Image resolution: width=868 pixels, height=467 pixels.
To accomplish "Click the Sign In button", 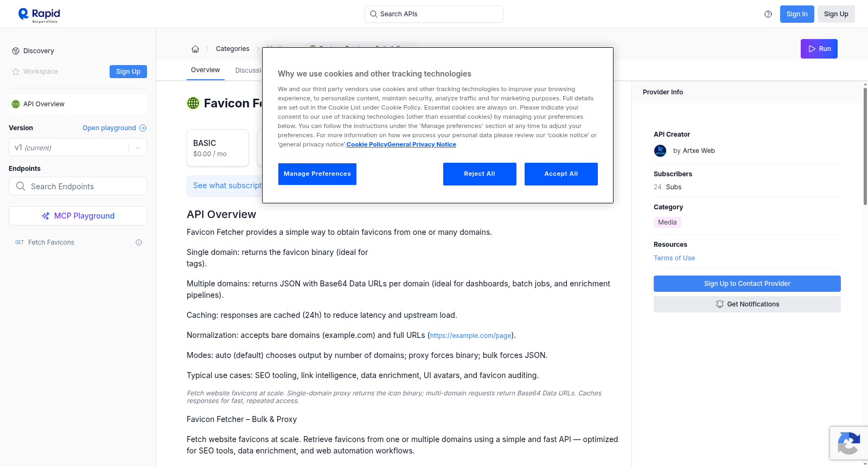I will (x=797, y=14).
